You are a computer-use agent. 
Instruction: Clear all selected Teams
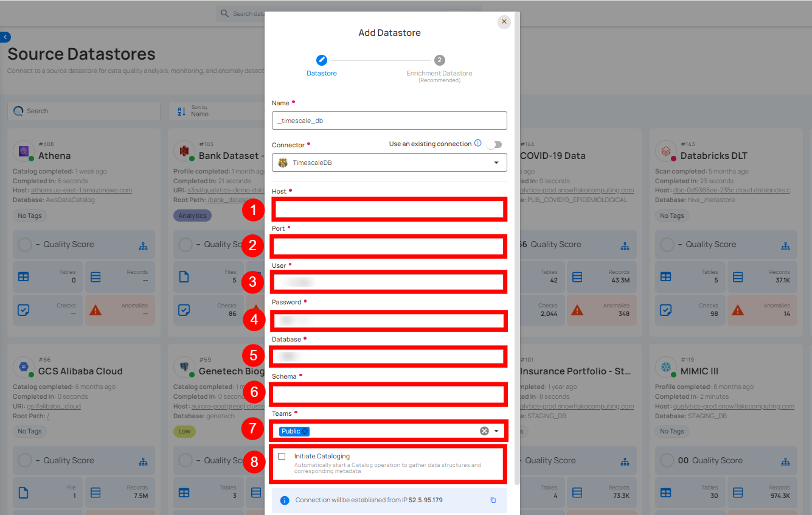484,431
